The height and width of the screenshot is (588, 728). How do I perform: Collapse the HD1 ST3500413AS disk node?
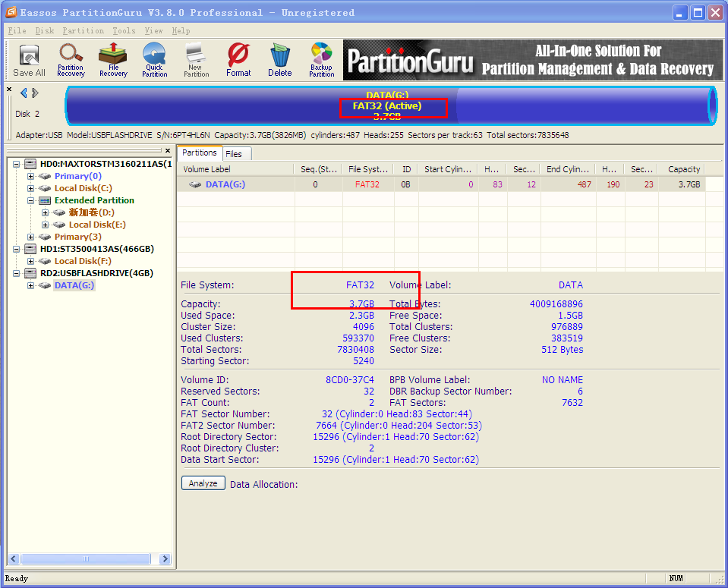coord(16,249)
